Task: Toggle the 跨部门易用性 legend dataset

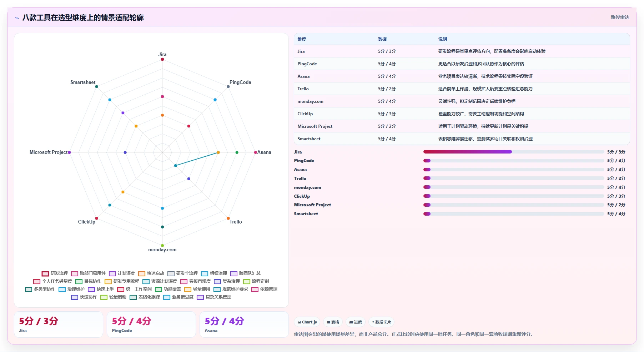Action: click(89, 273)
